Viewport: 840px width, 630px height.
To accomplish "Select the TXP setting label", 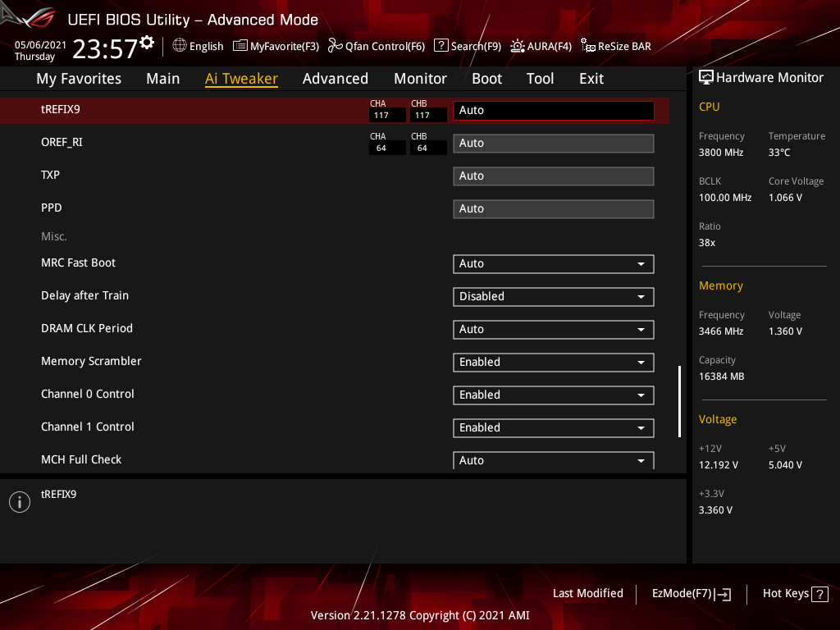I will click(x=50, y=176).
